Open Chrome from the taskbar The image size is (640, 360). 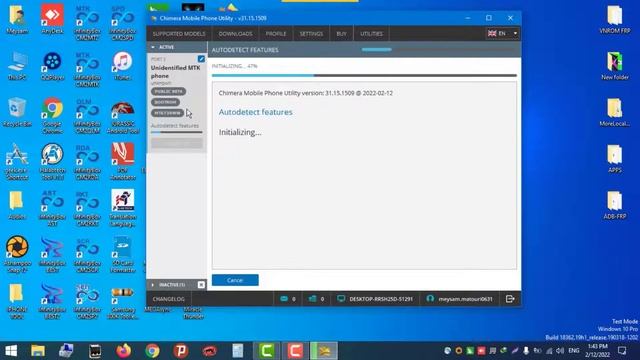(x=152, y=351)
